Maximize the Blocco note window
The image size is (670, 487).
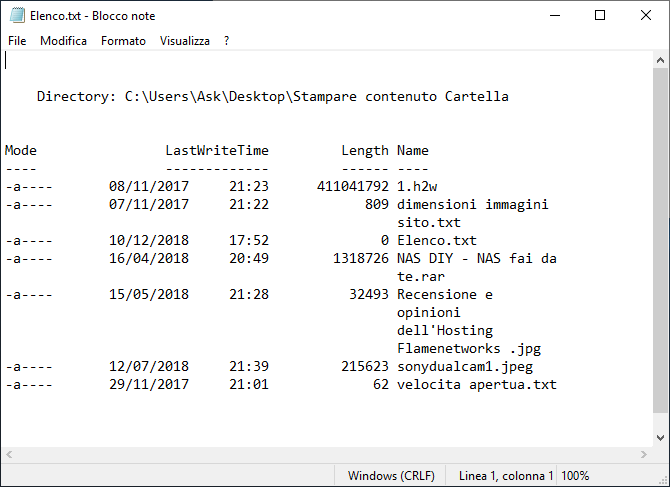pyautogui.click(x=600, y=16)
